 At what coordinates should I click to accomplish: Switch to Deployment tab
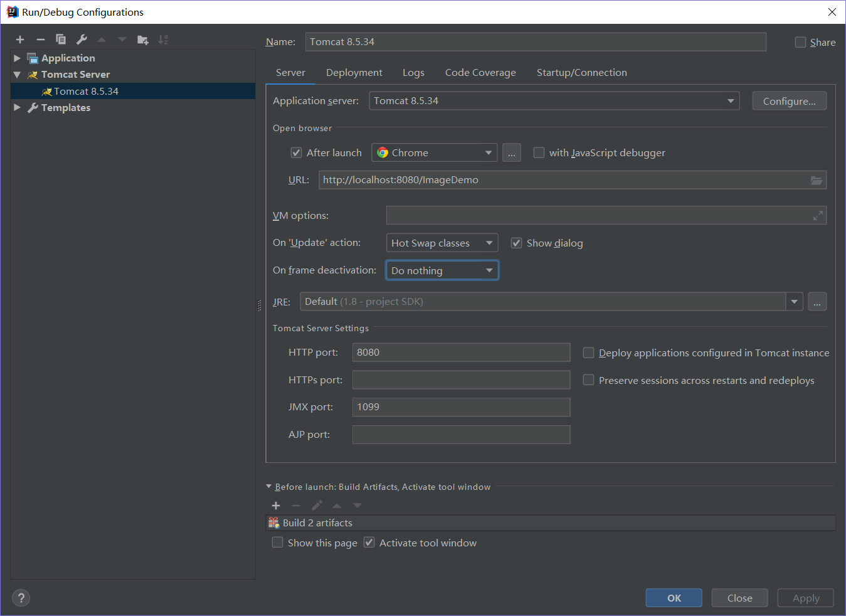pos(354,73)
